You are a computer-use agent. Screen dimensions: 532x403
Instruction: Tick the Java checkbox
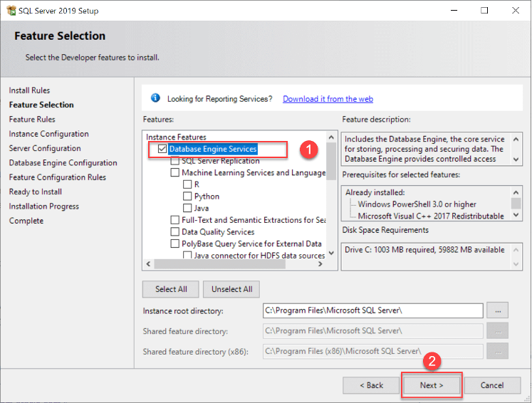[187, 208]
